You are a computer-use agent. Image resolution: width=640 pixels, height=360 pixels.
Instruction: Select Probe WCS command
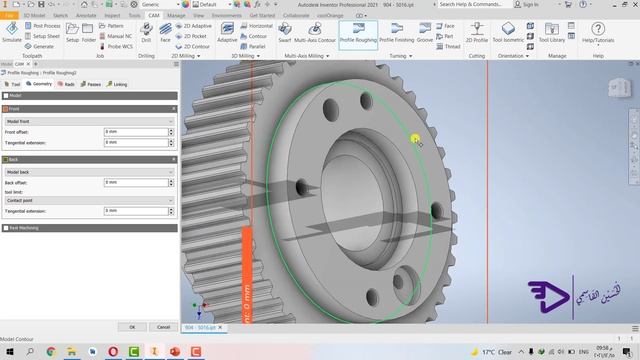pyautogui.click(x=116, y=47)
